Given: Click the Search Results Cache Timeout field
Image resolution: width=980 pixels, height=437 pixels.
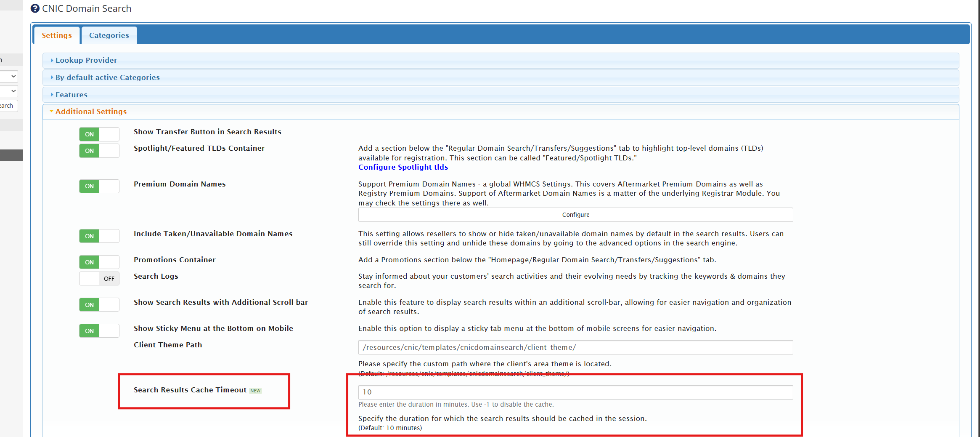Looking at the screenshot, I should point(575,392).
